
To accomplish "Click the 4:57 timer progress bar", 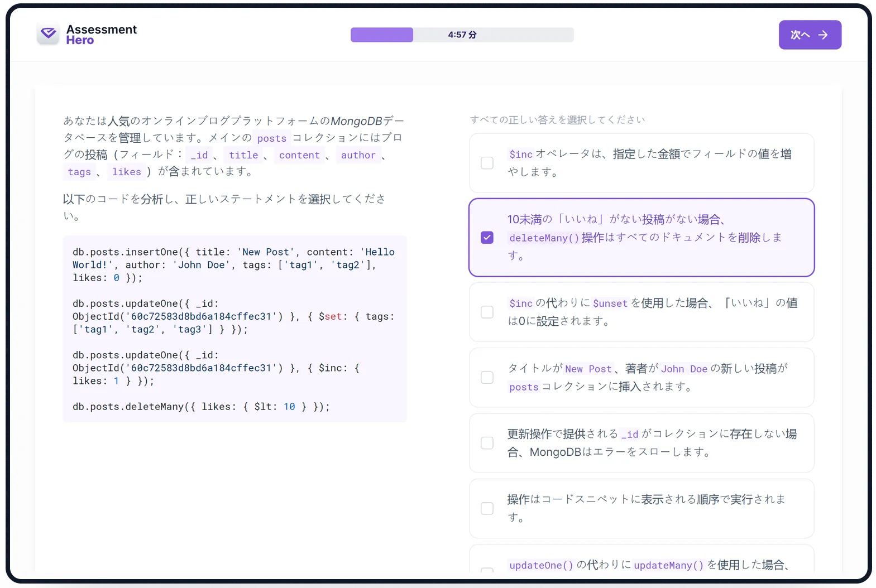I will [462, 35].
